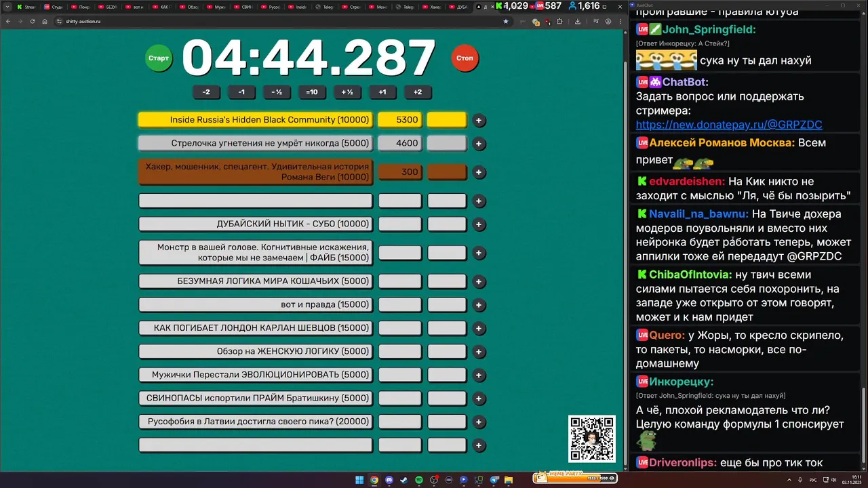868x488 pixels.
Task: Edit the Inside Russia's Hidden Black Community name field
Action: (x=256, y=120)
